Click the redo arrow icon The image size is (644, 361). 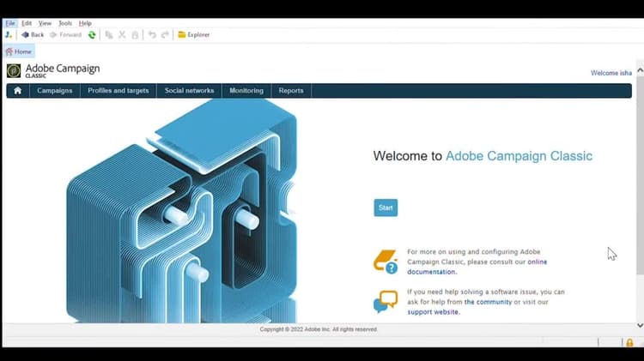[x=165, y=35]
